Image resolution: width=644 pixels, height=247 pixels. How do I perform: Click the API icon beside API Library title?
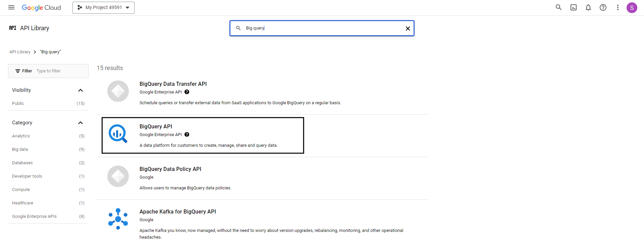coord(13,28)
